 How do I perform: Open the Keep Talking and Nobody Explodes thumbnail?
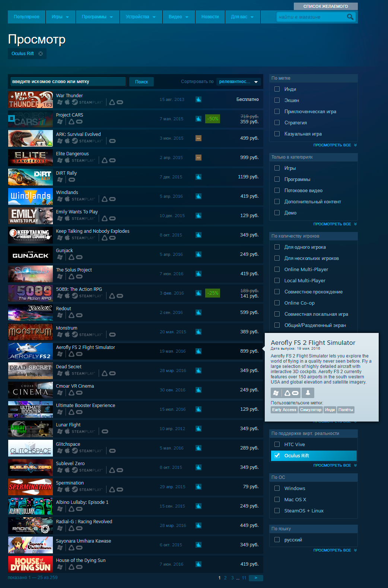tap(31, 235)
